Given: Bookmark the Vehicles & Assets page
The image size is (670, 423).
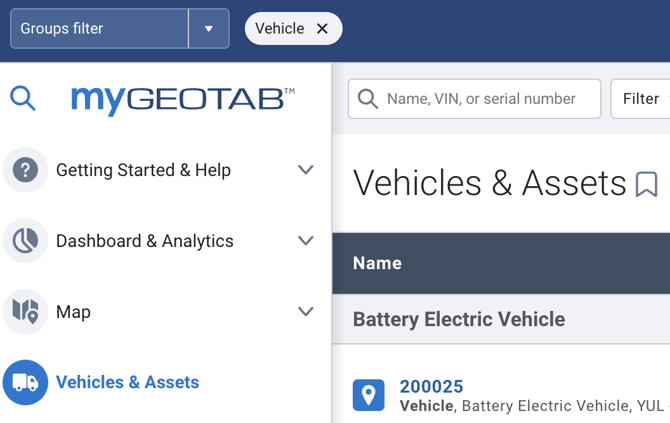Looking at the screenshot, I should (646, 184).
